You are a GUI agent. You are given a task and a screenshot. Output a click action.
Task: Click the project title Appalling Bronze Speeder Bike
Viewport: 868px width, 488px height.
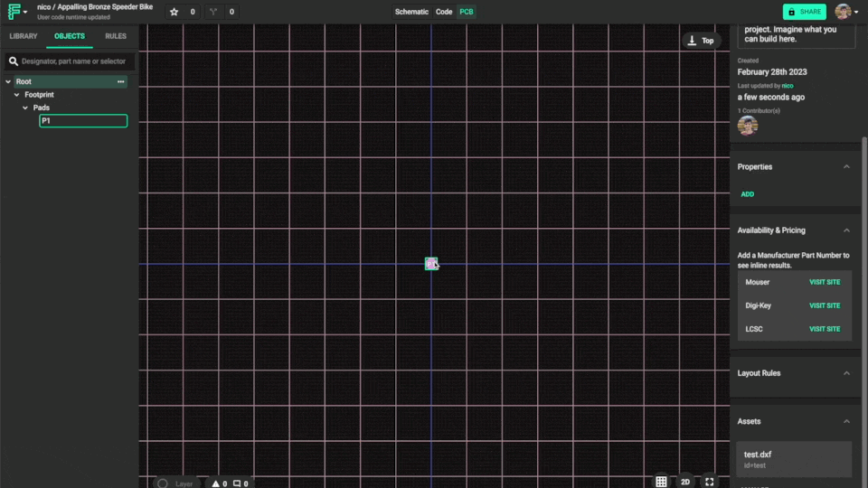105,7
